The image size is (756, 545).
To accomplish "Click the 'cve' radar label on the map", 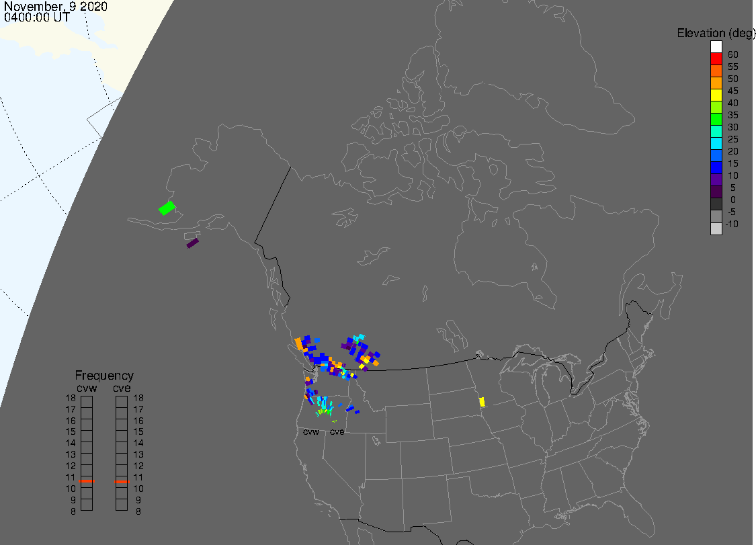I will click(337, 432).
